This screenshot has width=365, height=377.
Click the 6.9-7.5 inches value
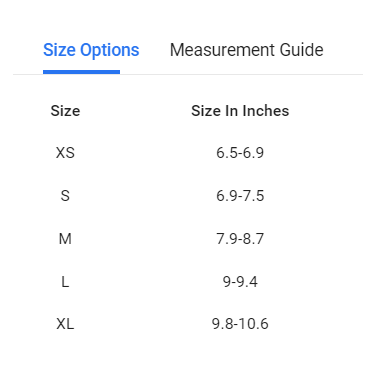click(x=240, y=196)
